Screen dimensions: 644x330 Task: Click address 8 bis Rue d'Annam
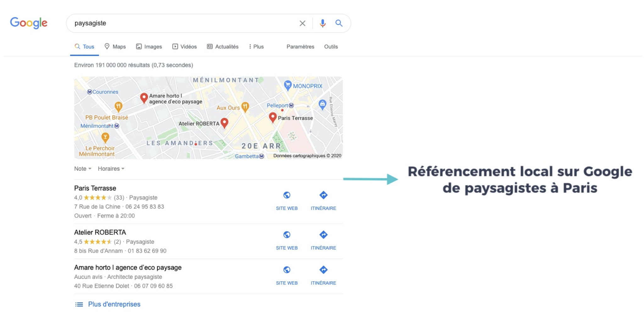pos(98,251)
